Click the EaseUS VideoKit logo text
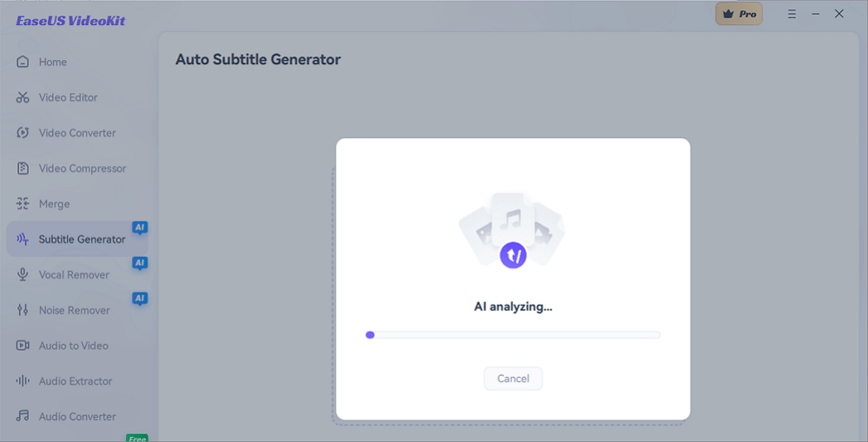This screenshot has width=868, height=442. coord(70,20)
